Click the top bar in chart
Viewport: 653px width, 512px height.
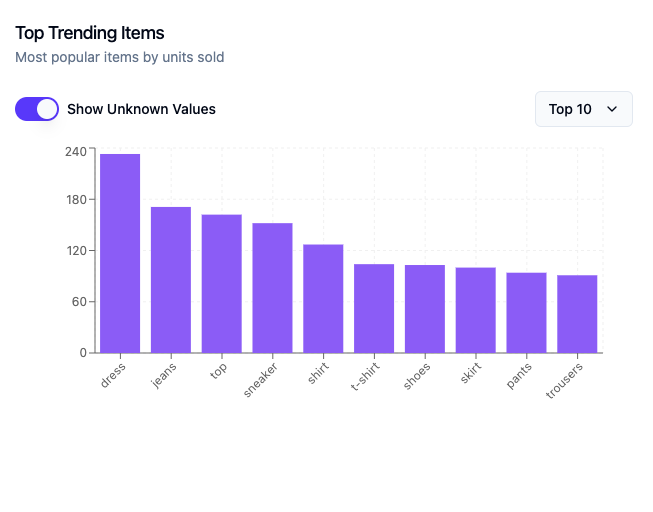click(222, 284)
